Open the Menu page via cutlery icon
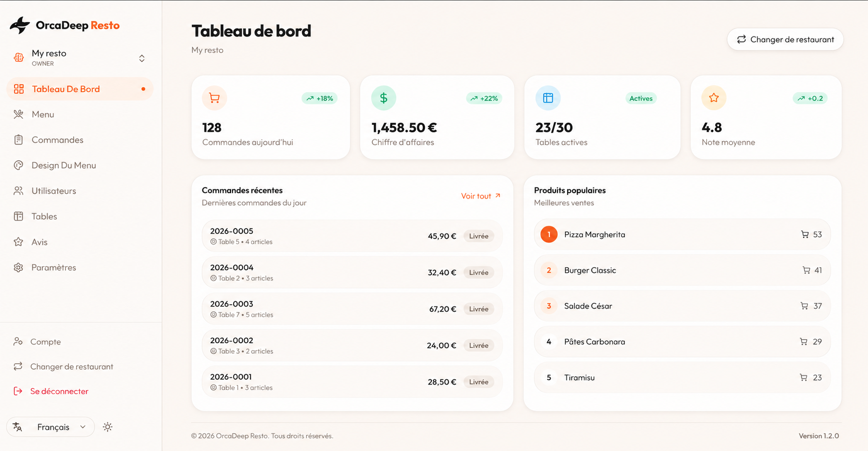This screenshot has width=868, height=451. 18,114
